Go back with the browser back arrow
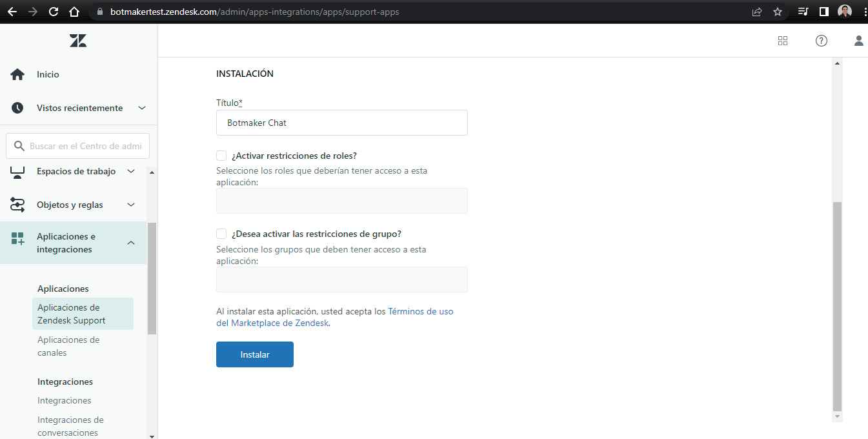 pyautogui.click(x=12, y=12)
